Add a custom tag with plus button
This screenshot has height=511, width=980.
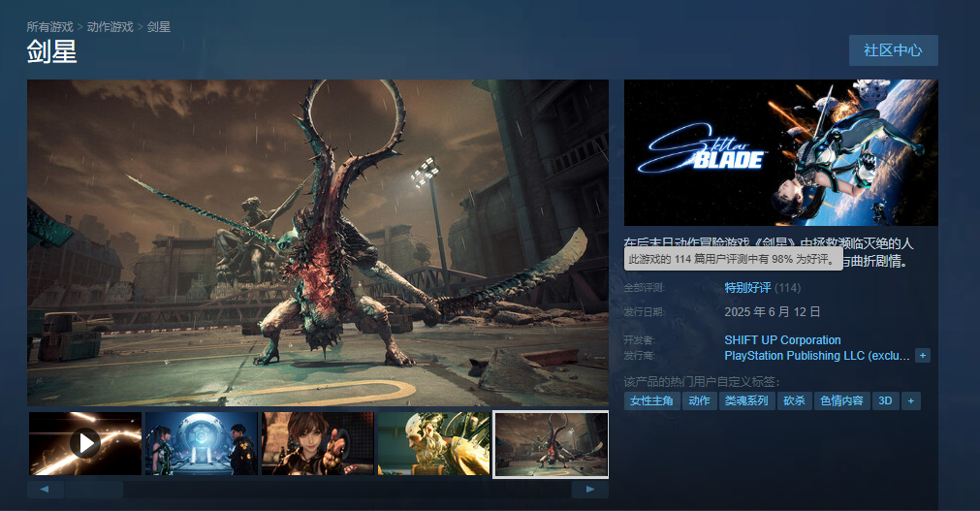(x=911, y=400)
